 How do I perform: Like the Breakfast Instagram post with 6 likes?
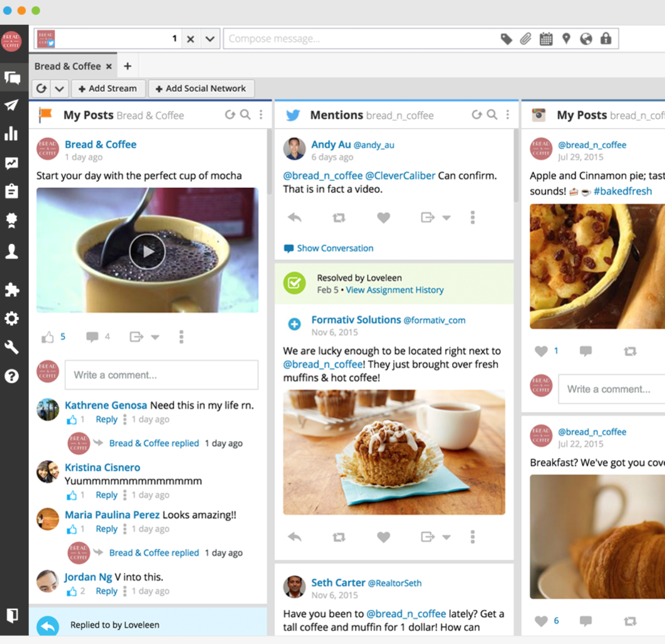click(x=541, y=621)
